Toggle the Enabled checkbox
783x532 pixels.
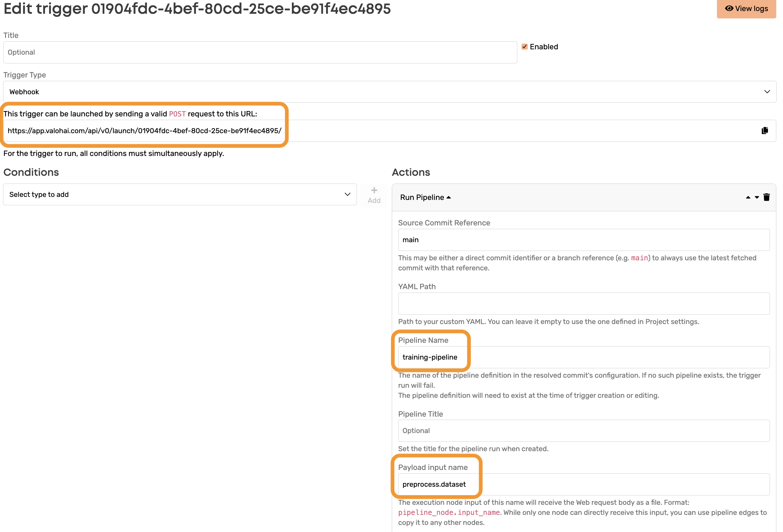524,47
